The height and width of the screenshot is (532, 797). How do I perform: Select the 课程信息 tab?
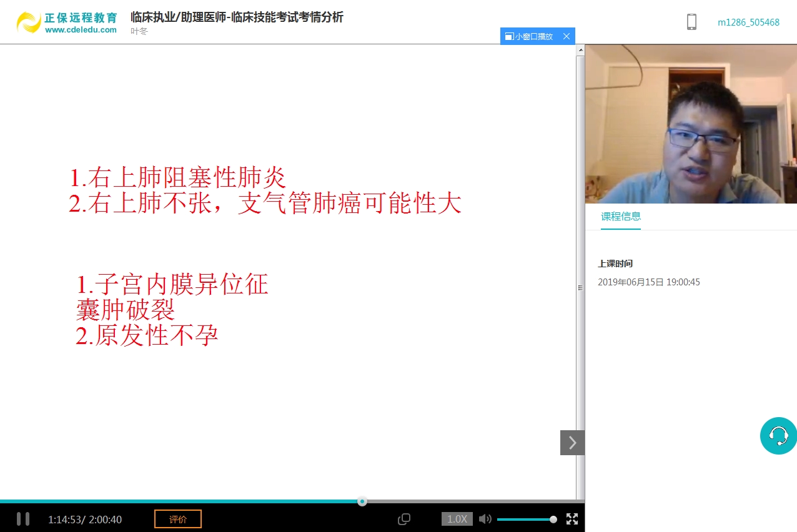click(621, 217)
